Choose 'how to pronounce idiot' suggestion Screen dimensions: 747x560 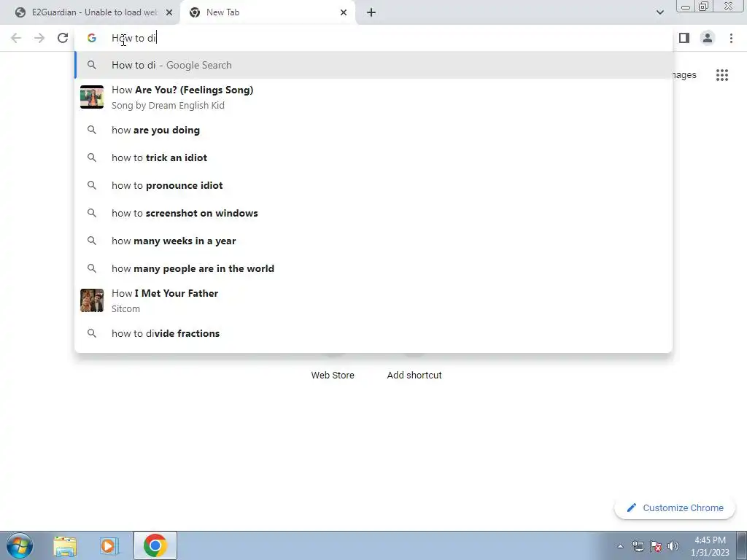point(373,185)
